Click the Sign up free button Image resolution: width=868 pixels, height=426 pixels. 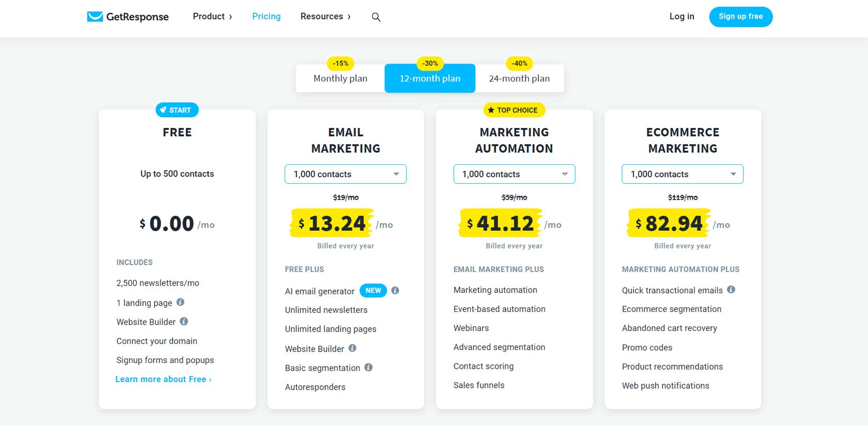click(741, 17)
